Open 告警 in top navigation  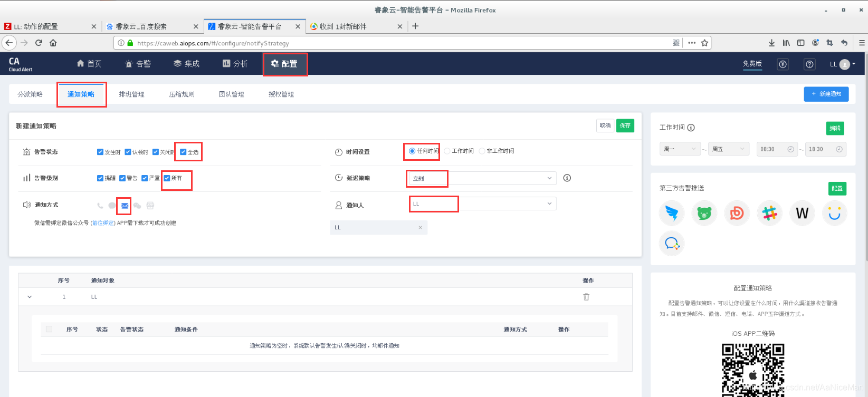point(138,64)
